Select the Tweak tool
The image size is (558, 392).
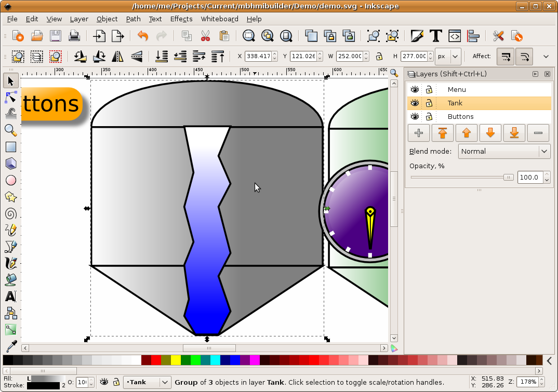tap(11, 114)
